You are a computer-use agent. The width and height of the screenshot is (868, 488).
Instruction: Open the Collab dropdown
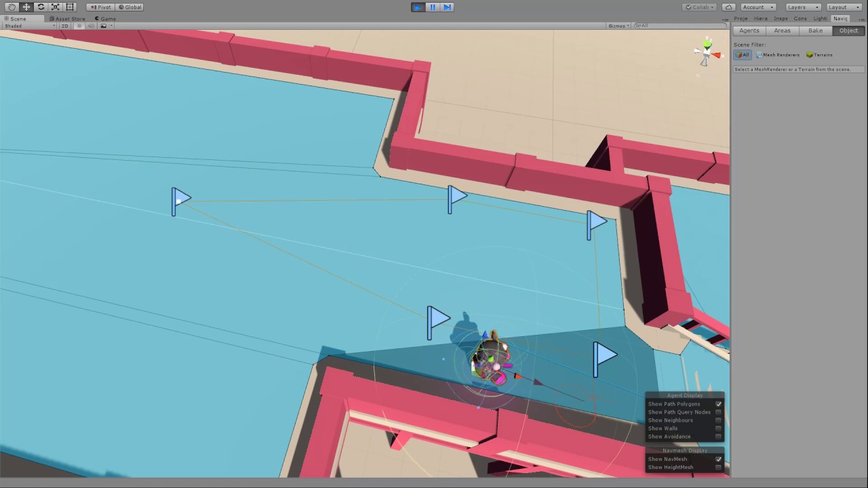click(x=699, y=7)
